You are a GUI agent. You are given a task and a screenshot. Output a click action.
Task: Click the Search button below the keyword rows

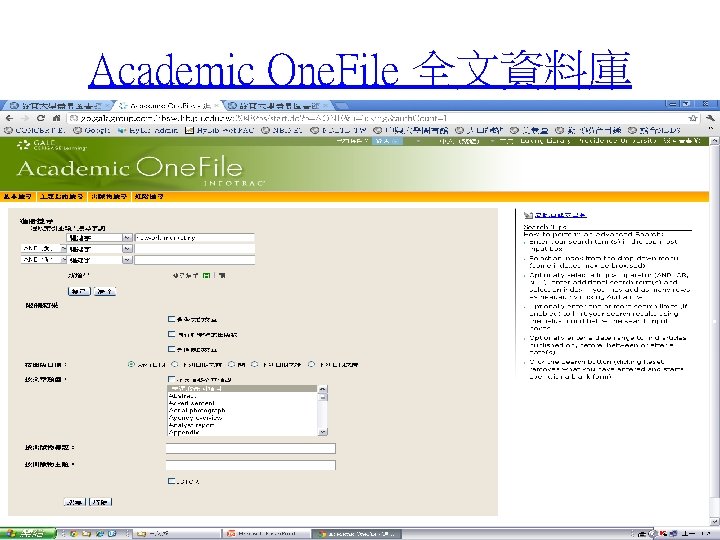tap(79, 291)
